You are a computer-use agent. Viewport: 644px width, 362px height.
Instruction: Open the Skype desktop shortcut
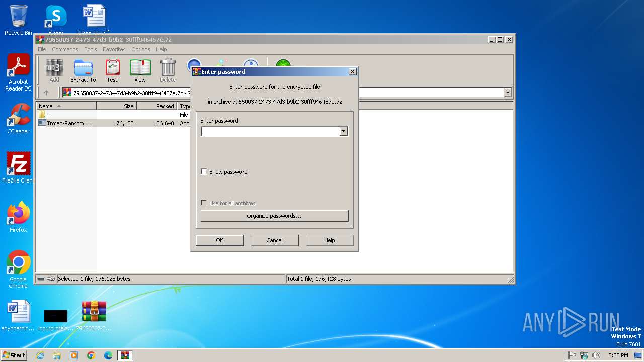pyautogui.click(x=55, y=19)
